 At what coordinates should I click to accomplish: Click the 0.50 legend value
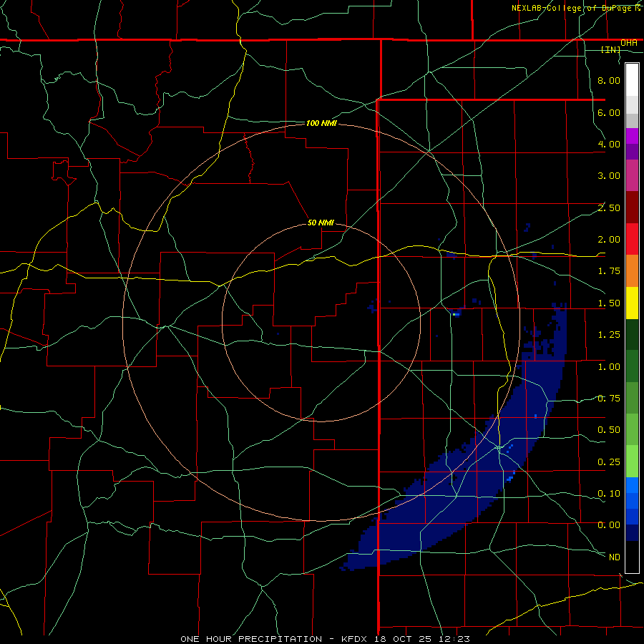click(609, 430)
